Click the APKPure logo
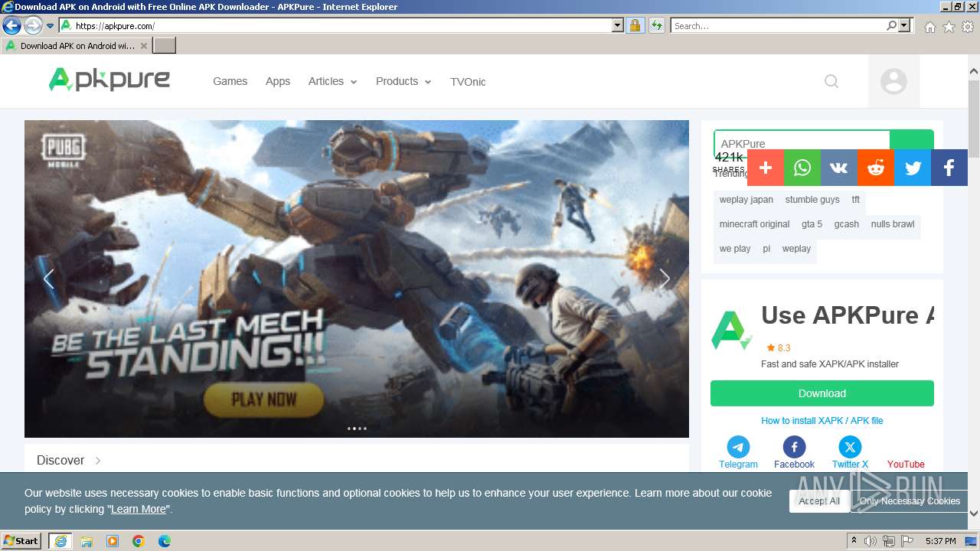Screen dimensions: 980x551 point(109,80)
